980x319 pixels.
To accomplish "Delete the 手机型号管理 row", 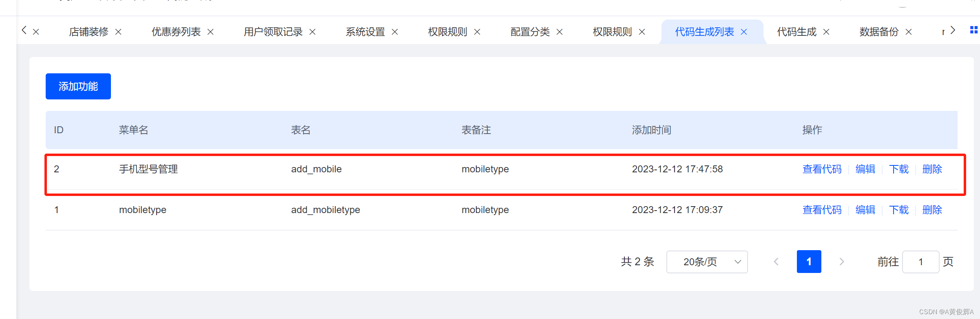I will tap(932, 169).
